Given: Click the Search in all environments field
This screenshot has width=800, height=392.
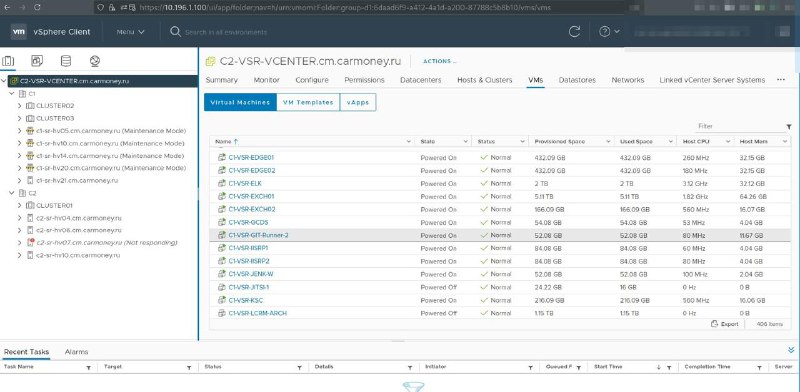Looking at the screenshot, I should click(x=226, y=32).
